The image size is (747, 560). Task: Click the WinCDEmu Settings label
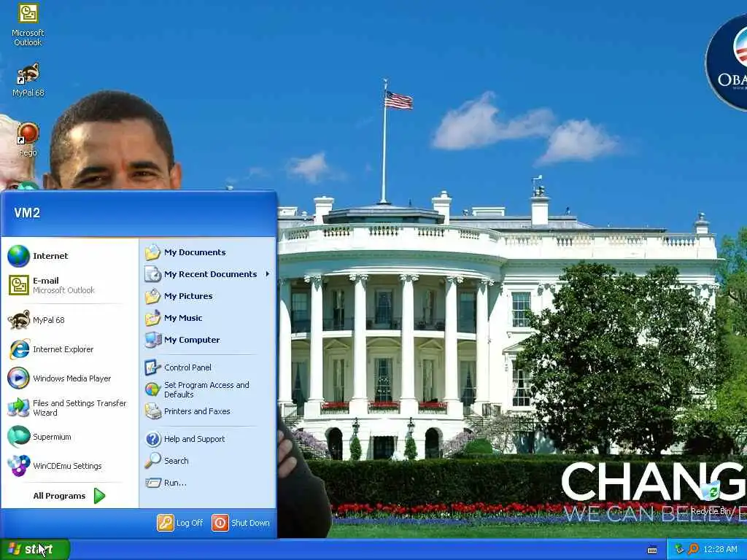(67, 466)
